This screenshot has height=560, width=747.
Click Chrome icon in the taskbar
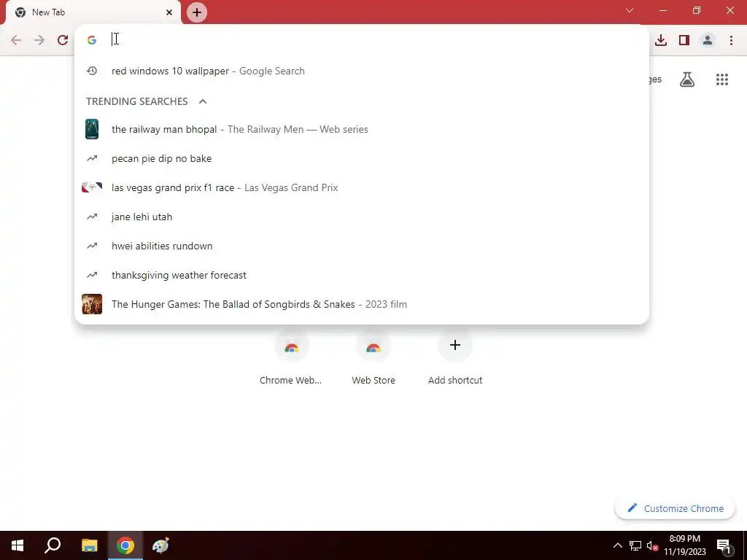[x=125, y=545]
